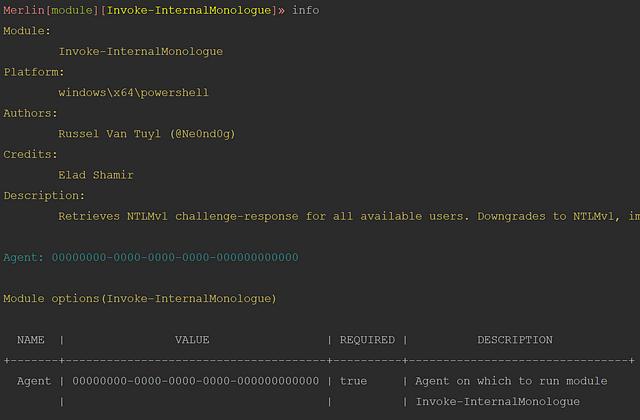This screenshot has height=420, width=640.
Task: Click the 'NAME' column header
Action: coord(31,340)
